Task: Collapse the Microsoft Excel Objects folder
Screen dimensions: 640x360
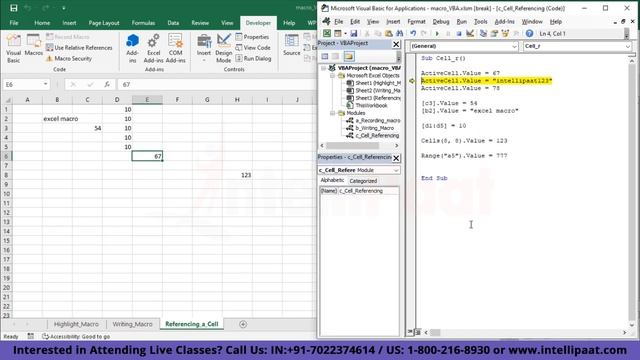Action: tap(332, 76)
